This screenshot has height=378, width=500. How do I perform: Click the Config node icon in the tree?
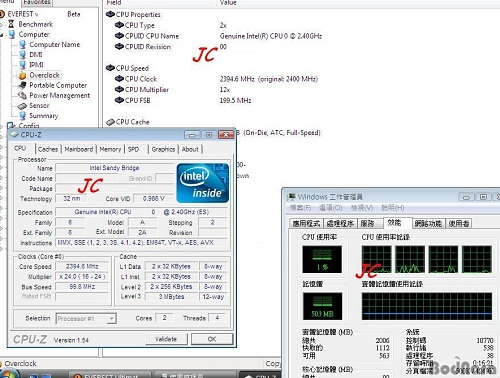coord(12,126)
